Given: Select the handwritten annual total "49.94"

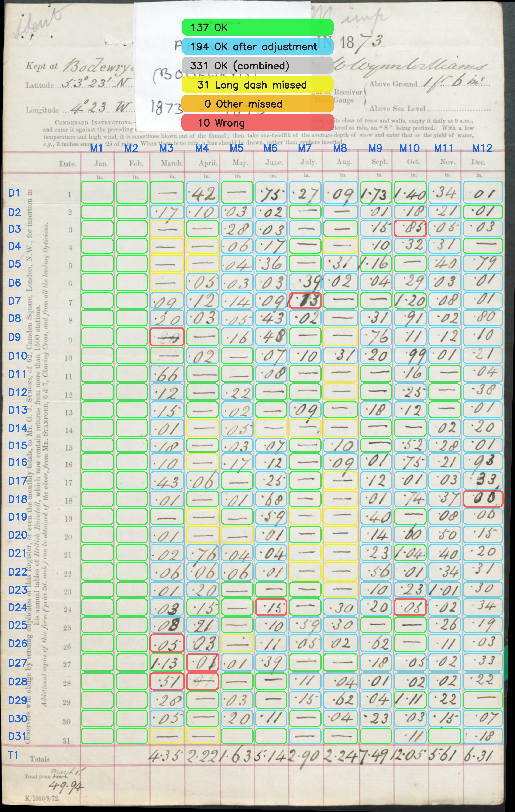Looking at the screenshot, I should pyautogui.click(x=66, y=787).
